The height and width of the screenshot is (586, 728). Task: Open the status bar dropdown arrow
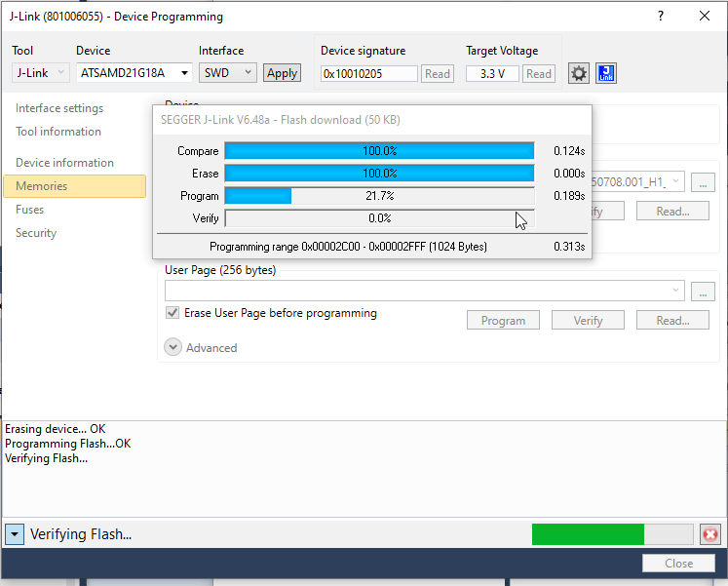[15, 534]
